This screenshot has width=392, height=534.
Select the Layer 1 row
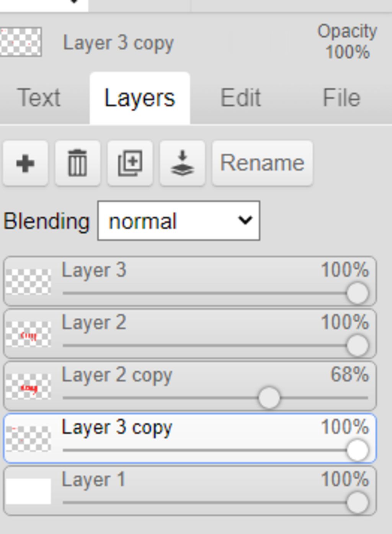[191, 480]
